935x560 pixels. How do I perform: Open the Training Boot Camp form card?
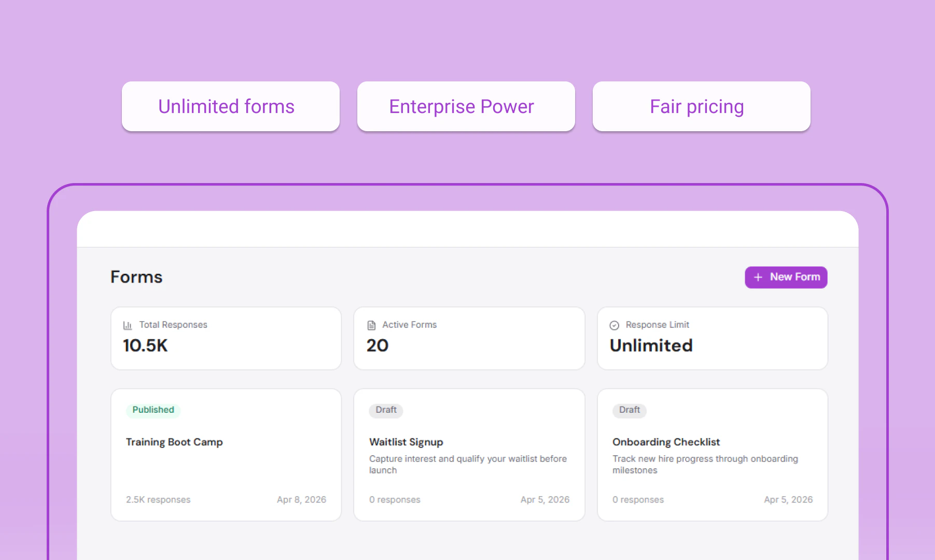pyautogui.click(x=226, y=454)
